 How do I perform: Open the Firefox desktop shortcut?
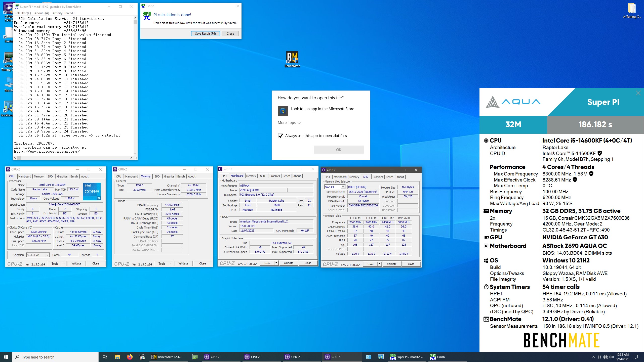click(x=9, y=35)
